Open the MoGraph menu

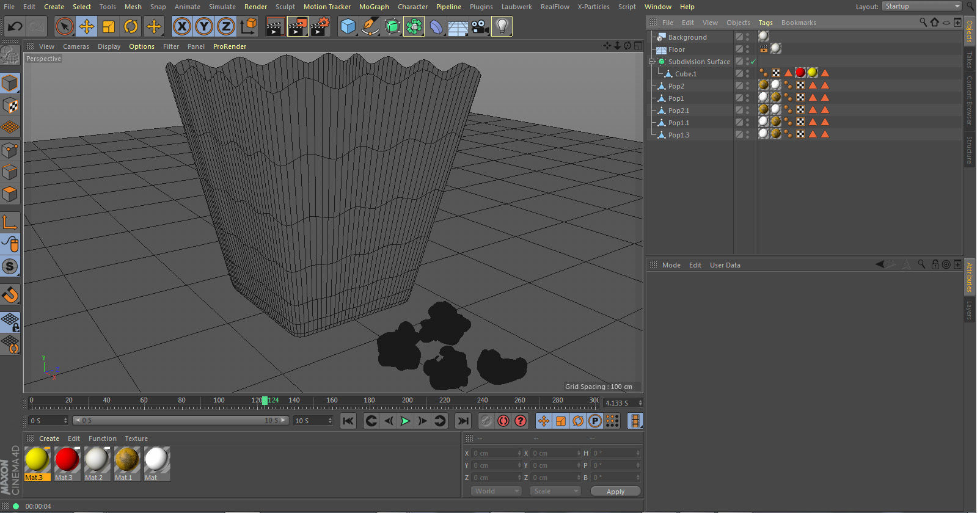point(374,7)
